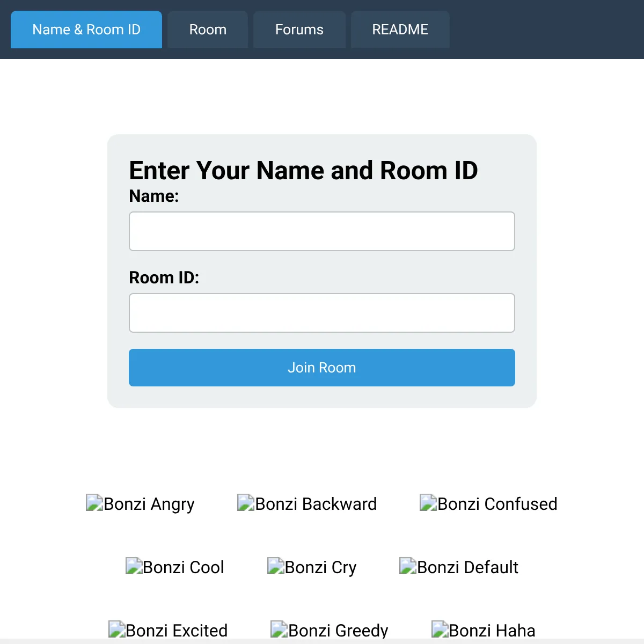
Task: Click the Room ID: field label
Action: point(164,277)
